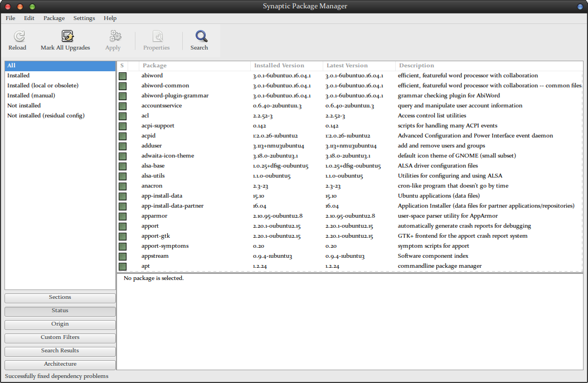588x383 pixels.
Task: Open the Settings menu
Action: [x=84, y=18]
